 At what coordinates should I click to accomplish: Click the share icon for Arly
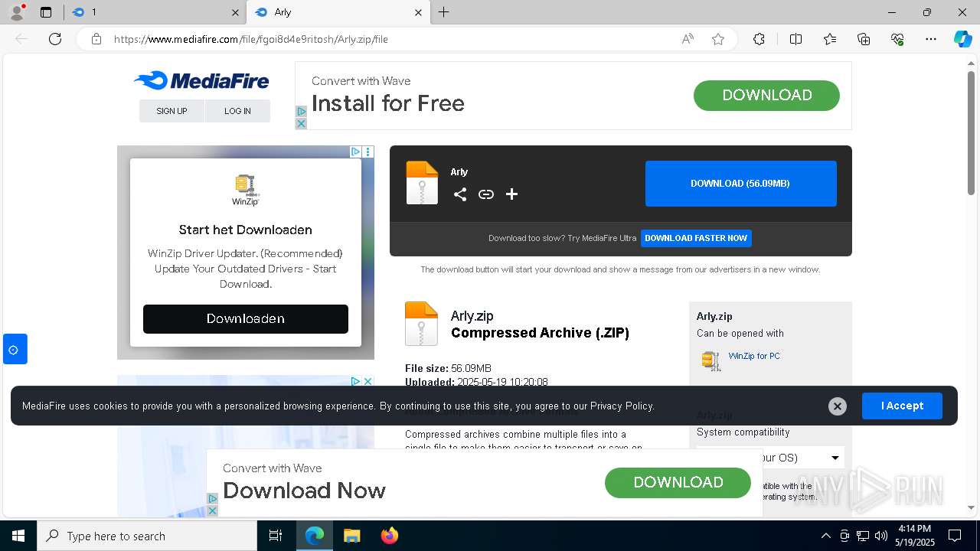[x=459, y=194]
